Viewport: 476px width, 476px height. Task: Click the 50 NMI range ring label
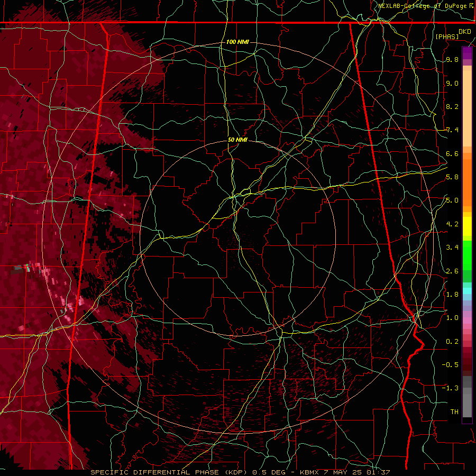237,140
